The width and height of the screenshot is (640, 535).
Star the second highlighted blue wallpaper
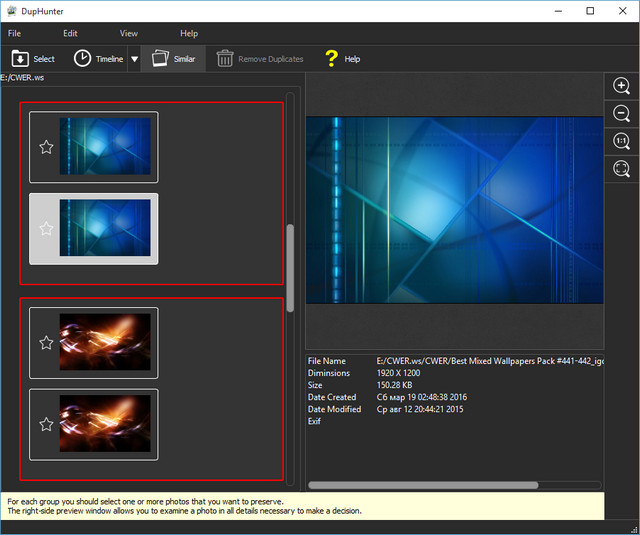click(x=46, y=229)
